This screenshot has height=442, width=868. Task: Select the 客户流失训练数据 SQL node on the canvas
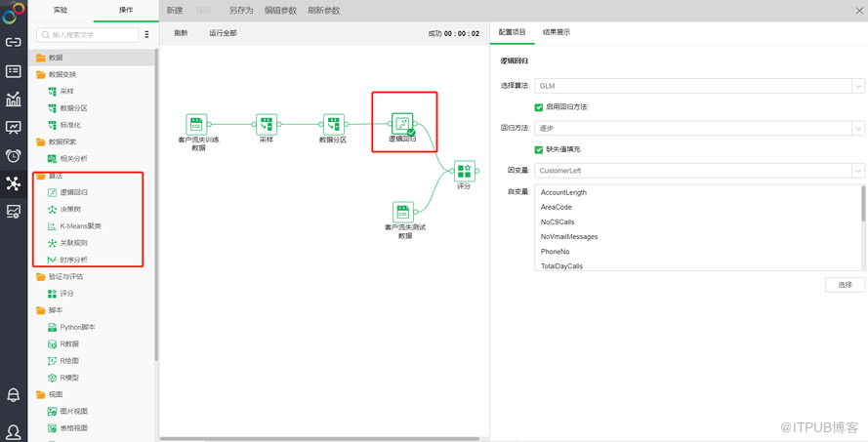[x=196, y=125]
